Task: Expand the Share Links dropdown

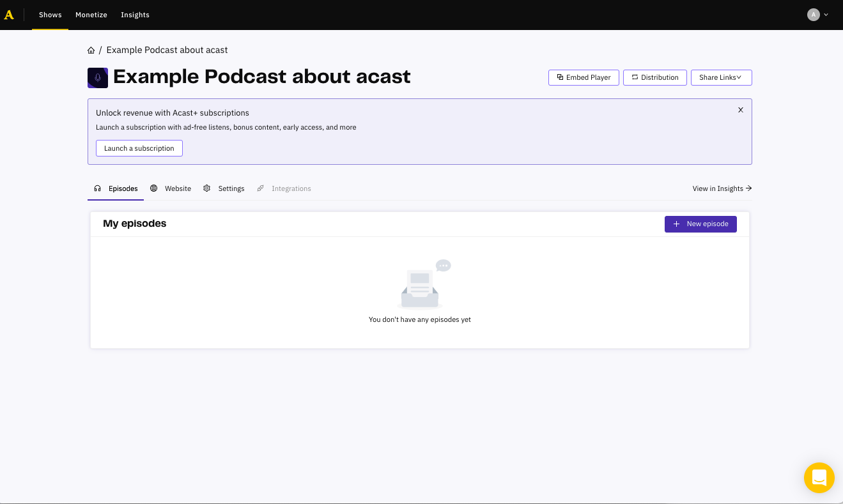Action: (x=722, y=77)
